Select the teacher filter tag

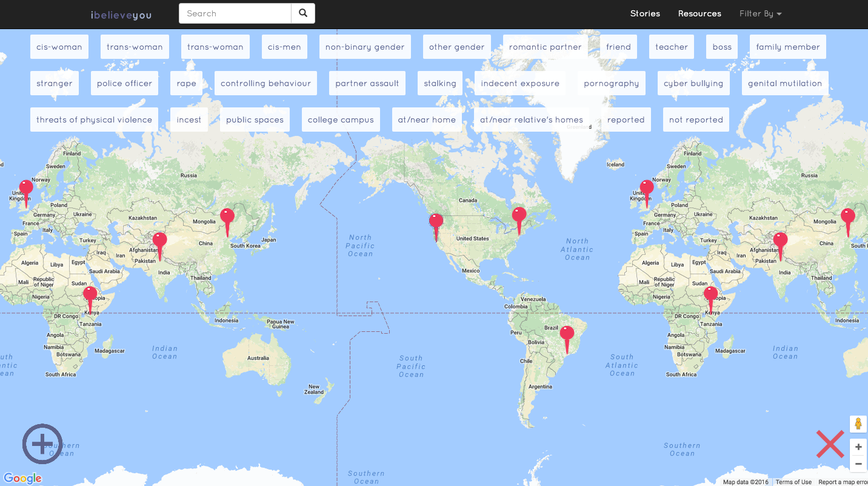coord(672,47)
